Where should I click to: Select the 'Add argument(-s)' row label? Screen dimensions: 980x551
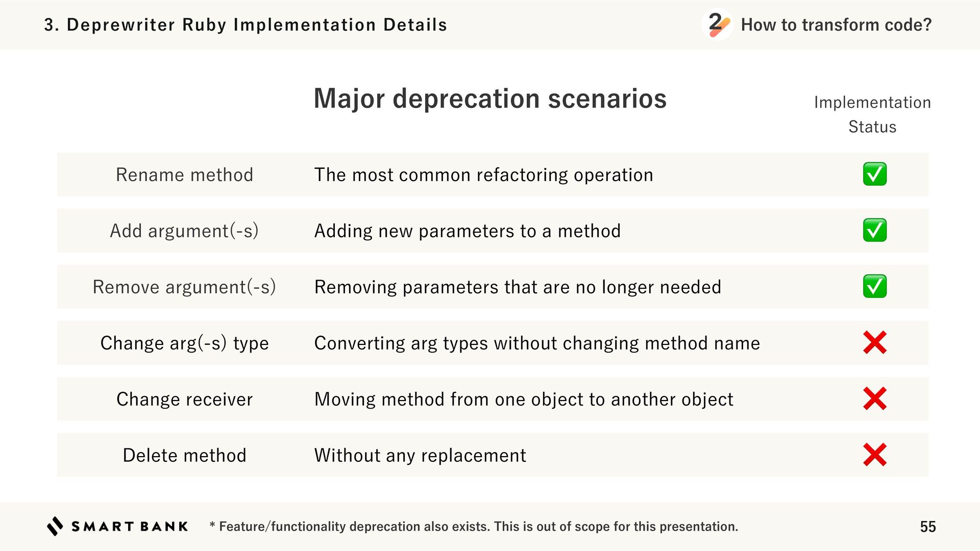point(184,231)
